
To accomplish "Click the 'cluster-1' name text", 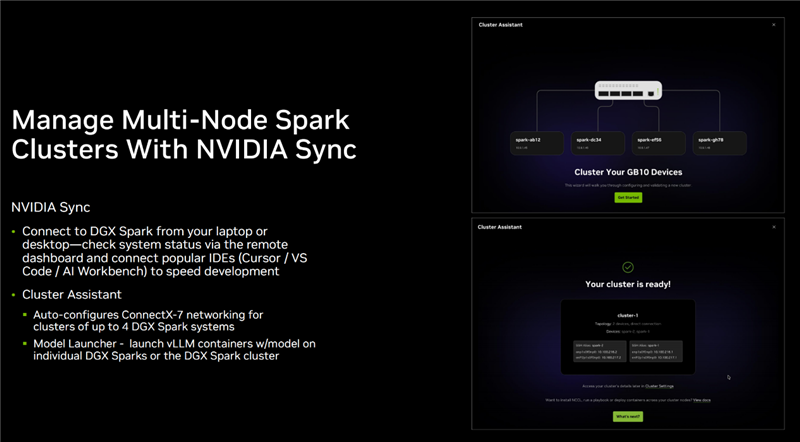I will click(628, 315).
